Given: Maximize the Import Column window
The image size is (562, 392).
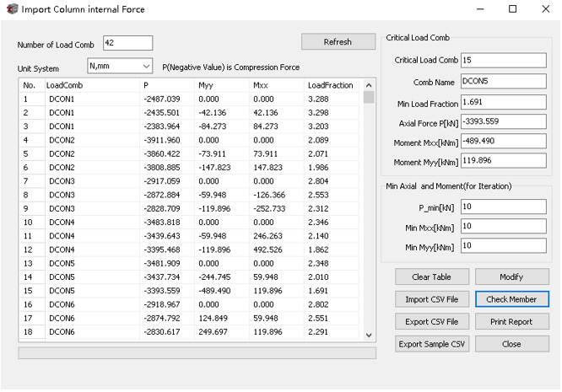Looking at the screenshot, I should coord(512,9).
